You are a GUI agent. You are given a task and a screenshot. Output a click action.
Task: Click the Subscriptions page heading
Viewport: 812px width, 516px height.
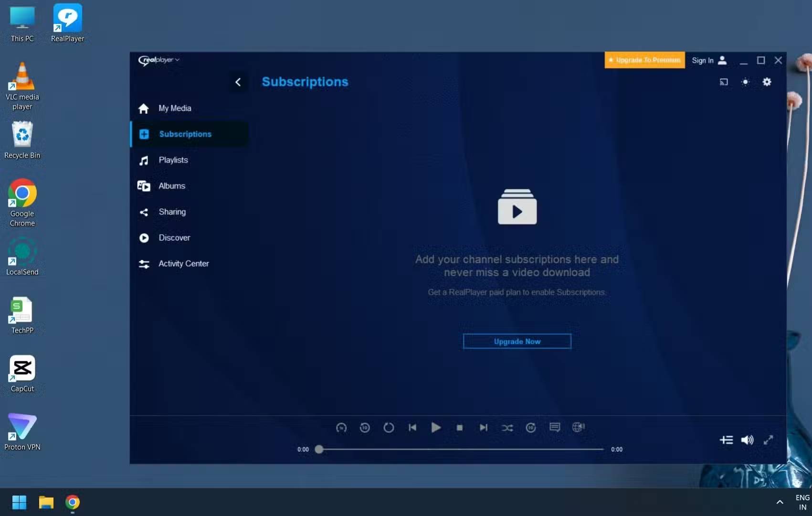(305, 82)
